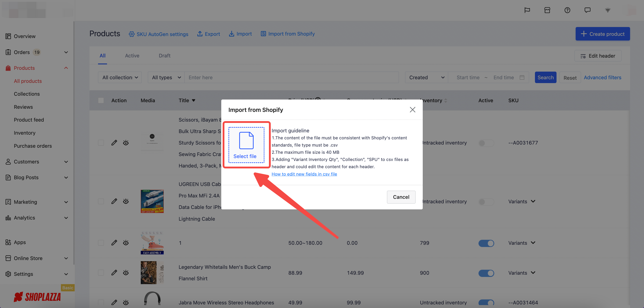Open the All types dropdown
Image resolution: width=644 pixels, height=308 pixels.
[166, 77]
